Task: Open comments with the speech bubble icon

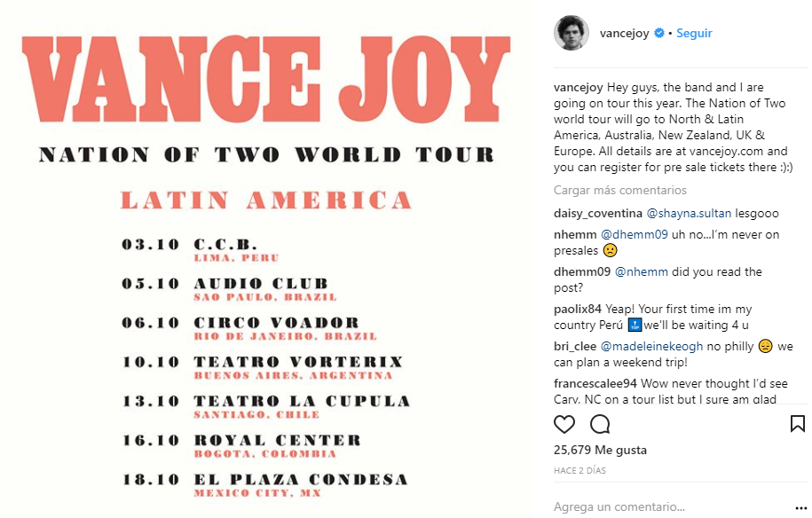Action: tap(600, 424)
